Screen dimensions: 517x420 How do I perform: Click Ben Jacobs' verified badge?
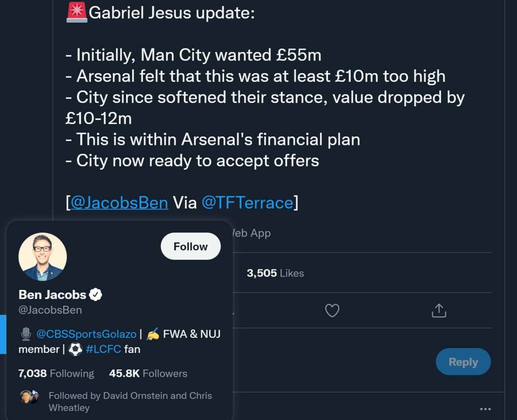pos(95,295)
